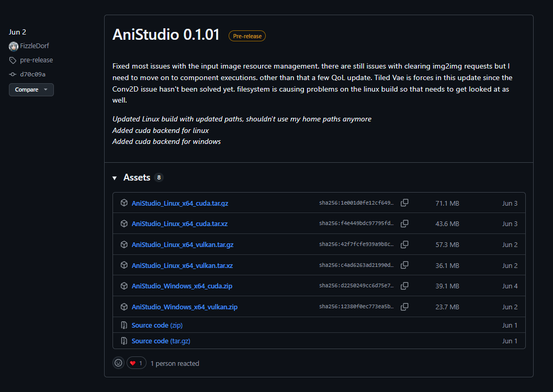Screen dimensions: 553x392
Task: Click the Pre-release badge
Action: (247, 36)
